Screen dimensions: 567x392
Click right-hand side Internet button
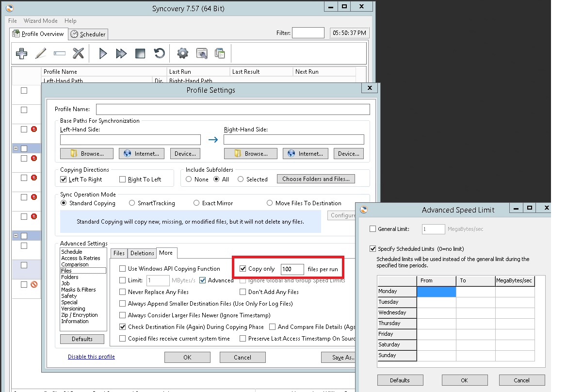point(306,154)
